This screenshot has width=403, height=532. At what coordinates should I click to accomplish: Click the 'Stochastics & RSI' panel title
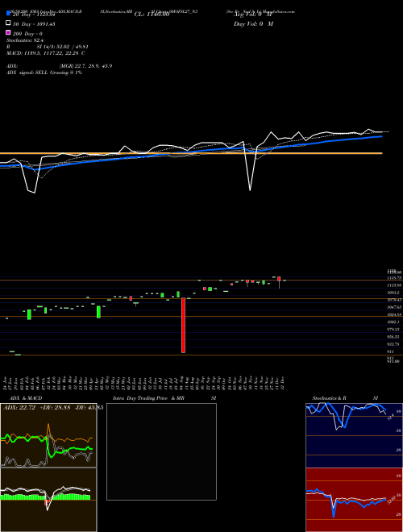coord(345,398)
